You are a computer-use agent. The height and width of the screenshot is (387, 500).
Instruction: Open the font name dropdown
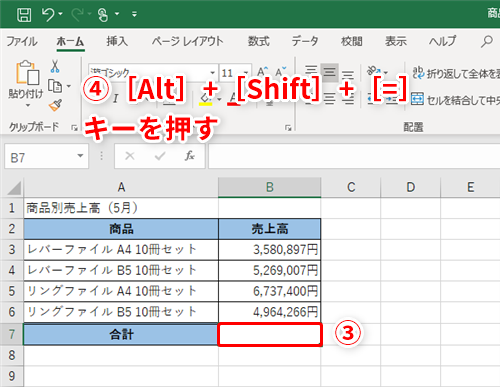coord(212,73)
